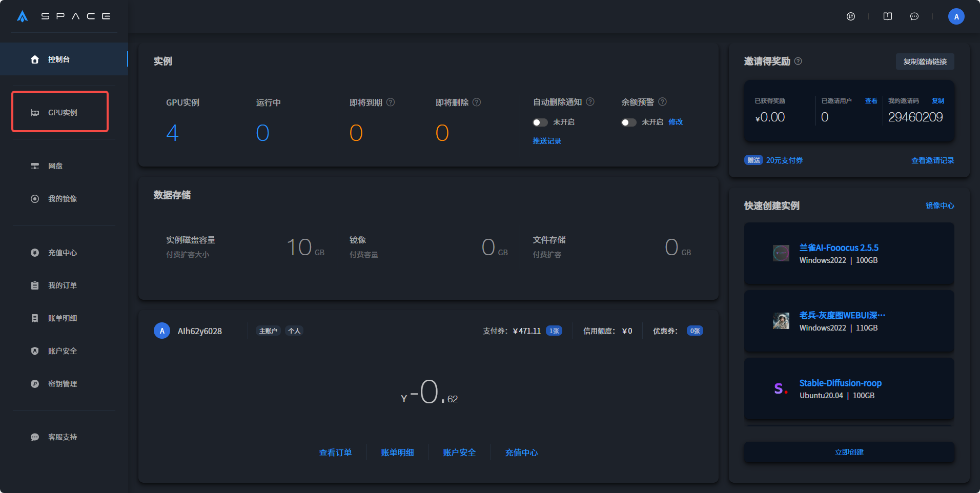Select the Stable-Diffusion-roop image card
Viewport: 980px width, 493px height.
click(849, 389)
